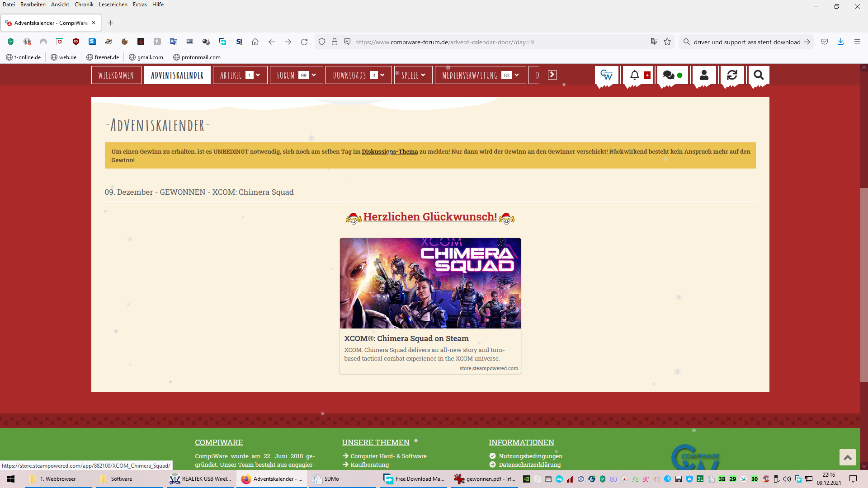Open Computer Hard- & Software footer link
The height and width of the screenshot is (488, 868).
point(388,456)
